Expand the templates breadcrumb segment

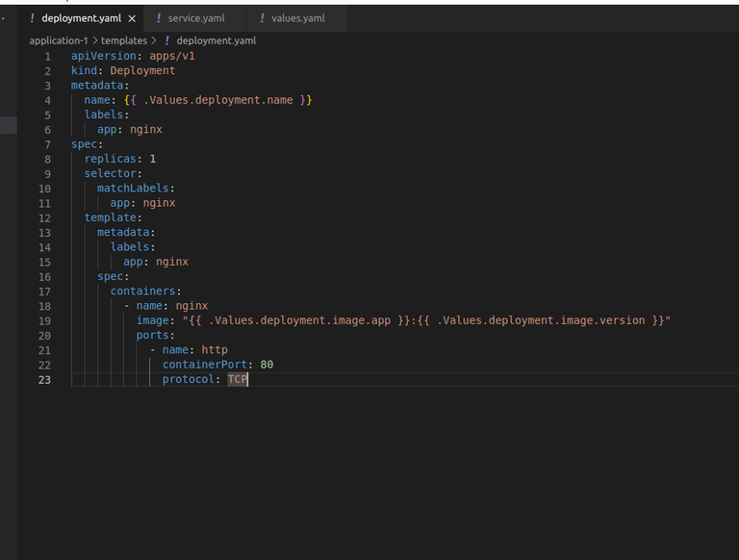123,40
